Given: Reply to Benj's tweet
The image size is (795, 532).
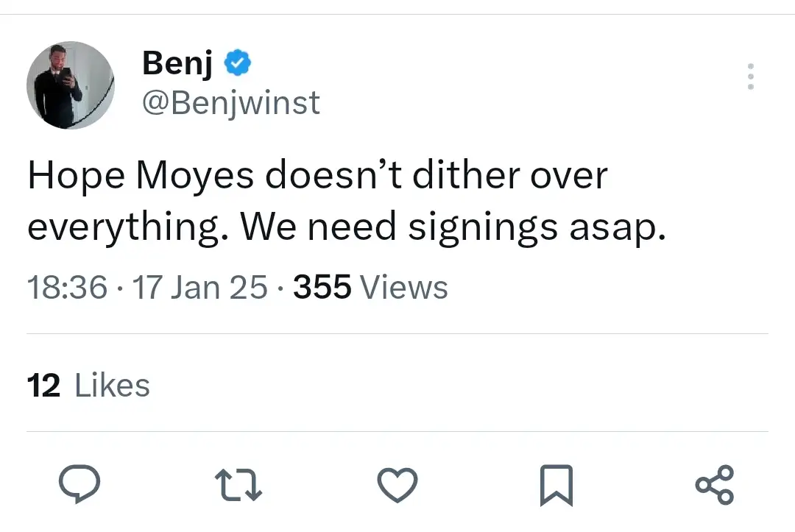Looking at the screenshot, I should coord(79,485).
